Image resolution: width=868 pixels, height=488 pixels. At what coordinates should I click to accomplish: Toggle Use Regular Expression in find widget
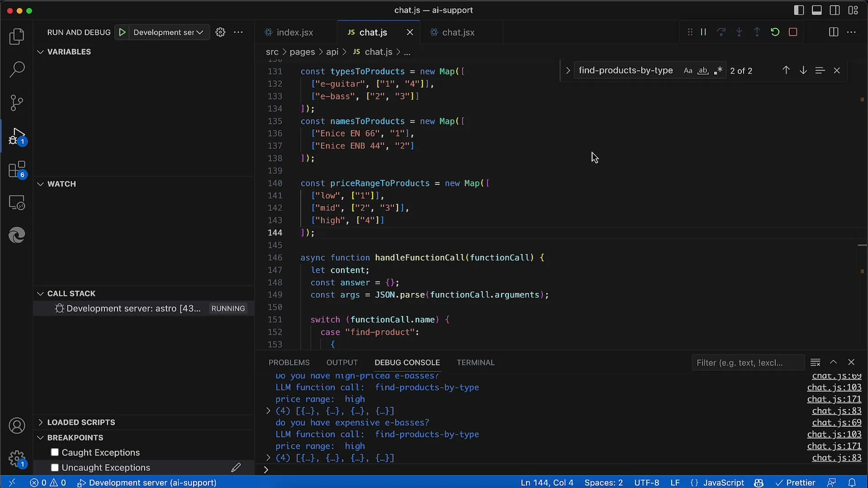click(718, 71)
